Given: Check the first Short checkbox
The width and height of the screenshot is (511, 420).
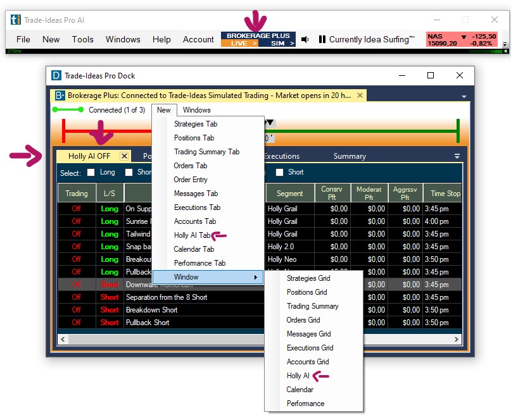Looking at the screenshot, I should 129,172.
